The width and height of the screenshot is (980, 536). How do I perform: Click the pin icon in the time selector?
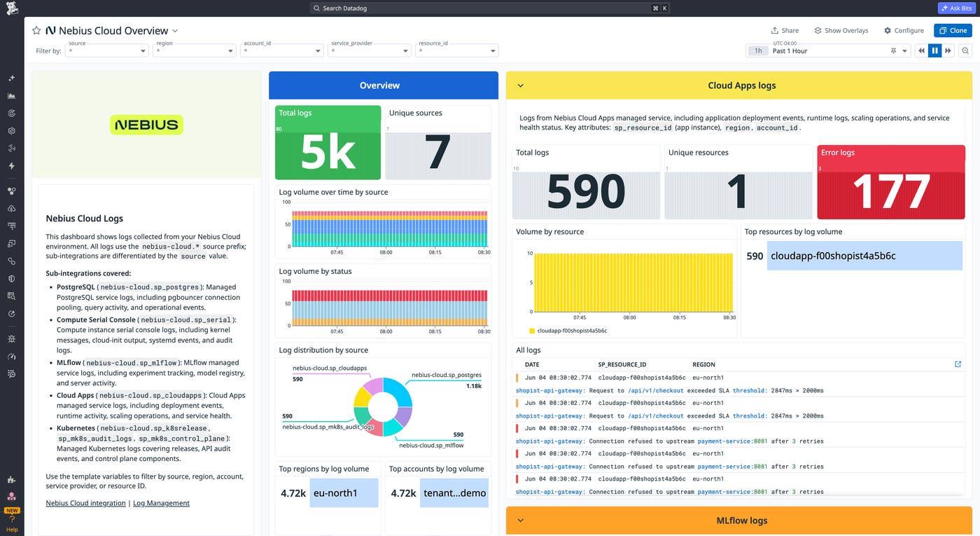pyautogui.click(x=893, y=51)
